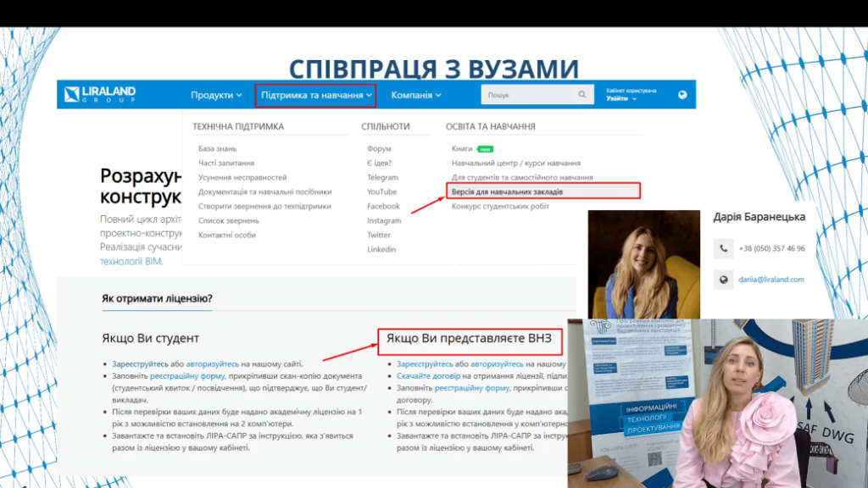Click Зареєструйтесь link in the ВНЗ section
Image resolution: width=868 pixels, height=488 pixels.
(425, 364)
